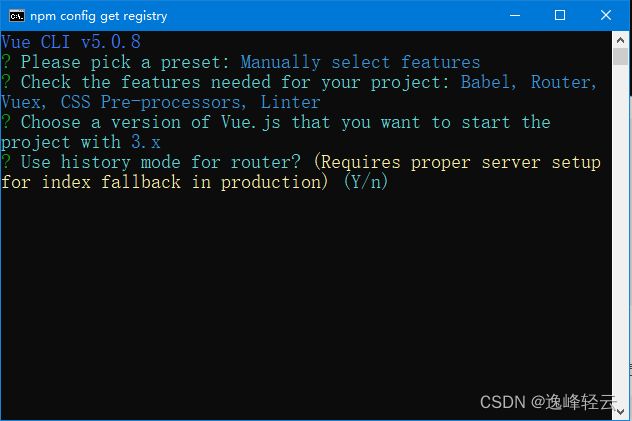Click the Vuex entry in the terminal
This screenshot has width=632, height=421.
click(x=23, y=102)
